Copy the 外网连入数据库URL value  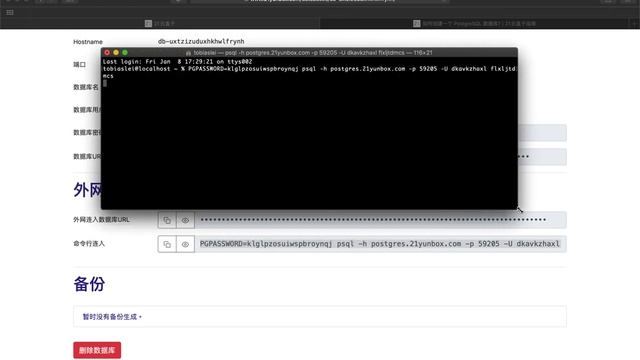167,220
